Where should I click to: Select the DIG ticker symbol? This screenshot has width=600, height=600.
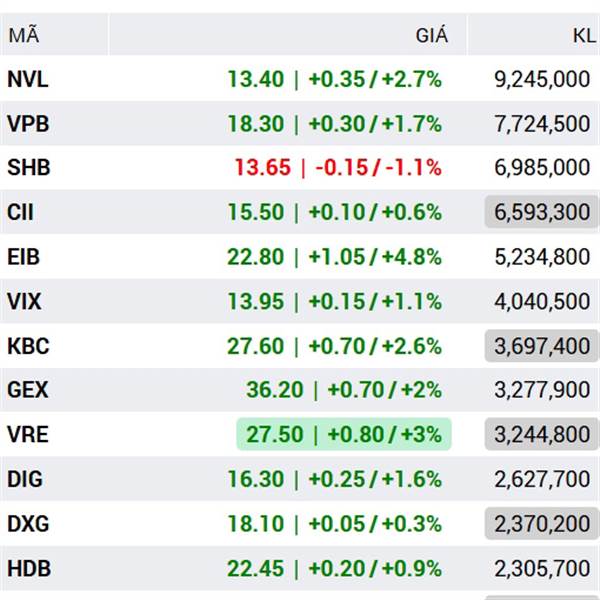[25, 479]
